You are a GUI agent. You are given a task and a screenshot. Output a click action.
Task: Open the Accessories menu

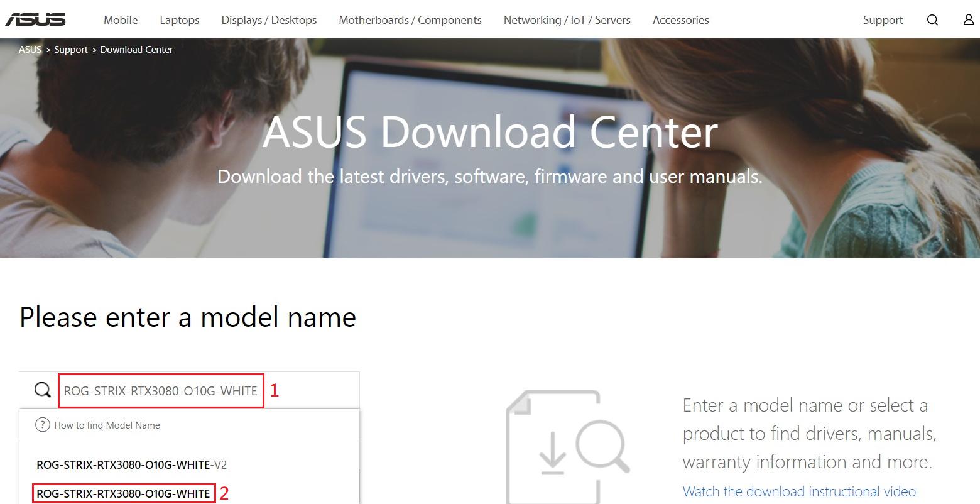click(x=680, y=20)
